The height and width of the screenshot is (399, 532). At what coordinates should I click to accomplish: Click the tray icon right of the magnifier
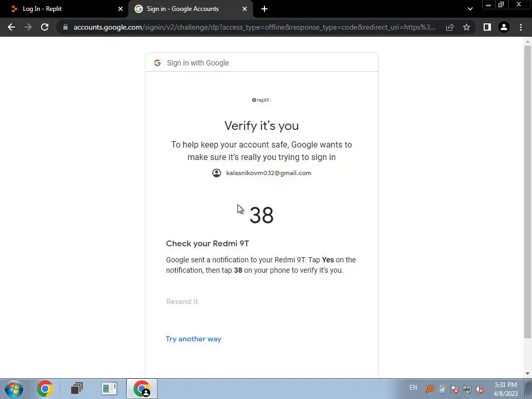click(x=442, y=389)
